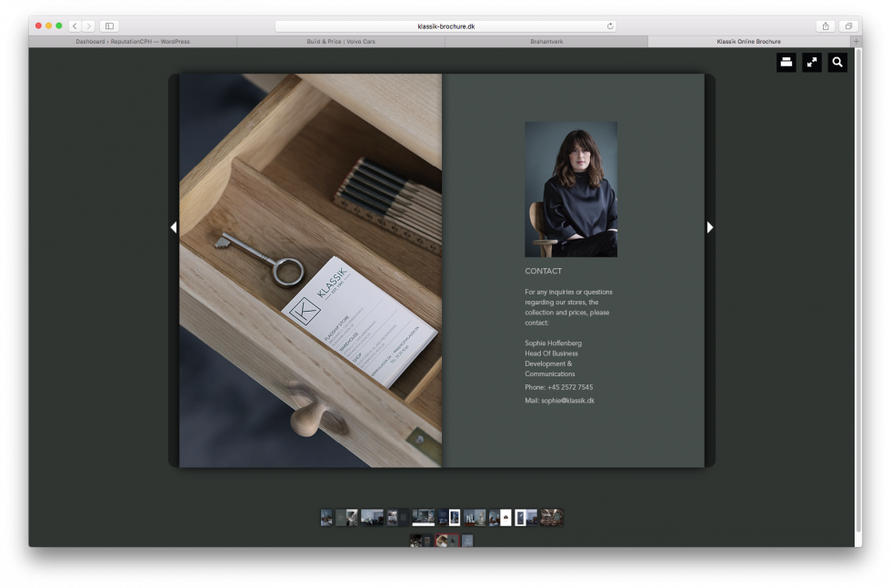
Task: Flip to the next brochure page
Action: (x=710, y=227)
